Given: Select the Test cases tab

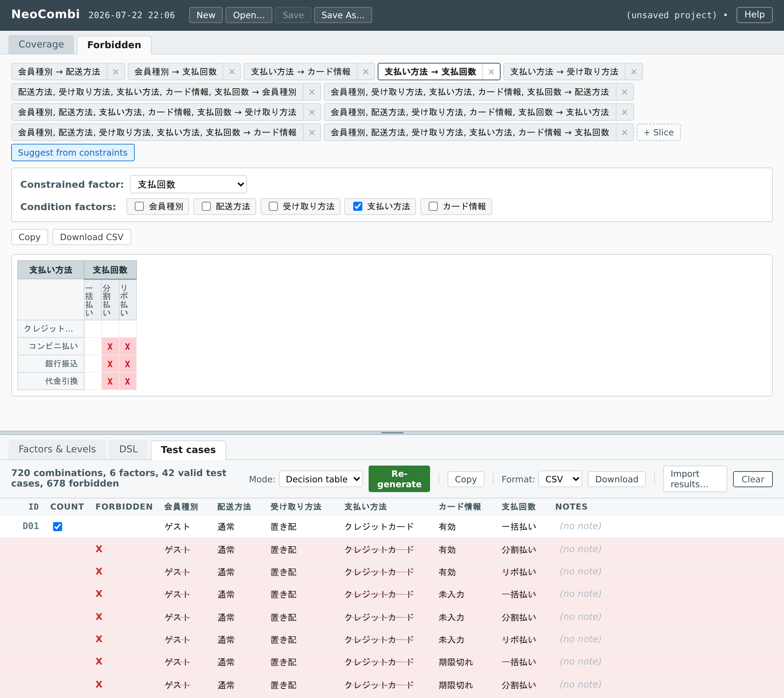Looking at the screenshot, I should tap(188, 450).
